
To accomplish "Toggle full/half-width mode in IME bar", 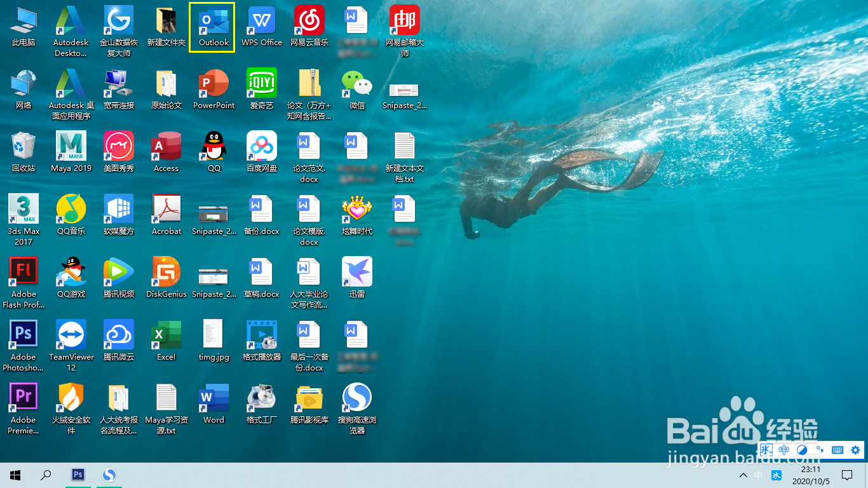I will coord(802,450).
